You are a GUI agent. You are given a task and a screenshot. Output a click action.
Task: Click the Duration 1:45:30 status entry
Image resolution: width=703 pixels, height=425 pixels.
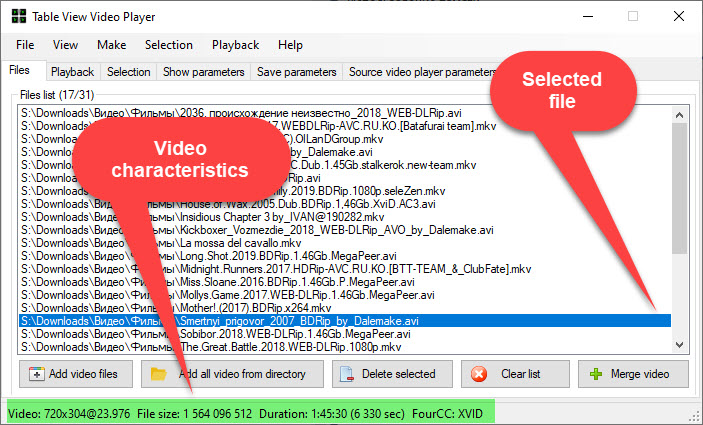click(332, 413)
